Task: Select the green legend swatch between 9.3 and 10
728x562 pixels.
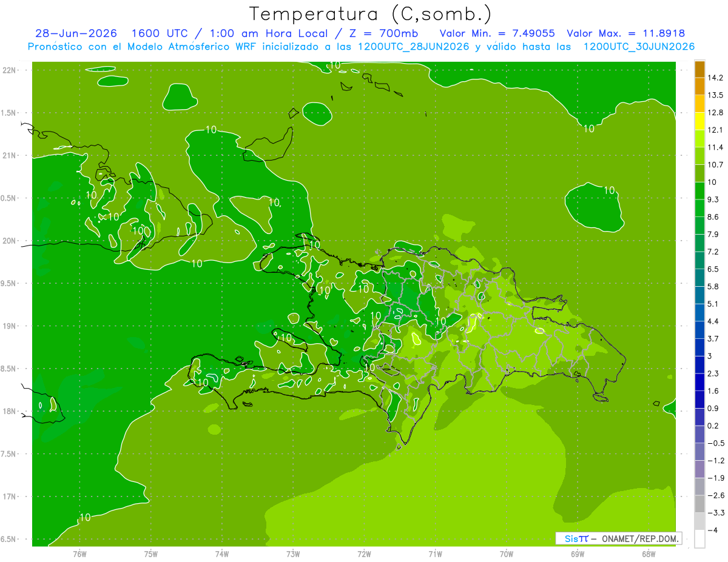Action: click(699, 191)
